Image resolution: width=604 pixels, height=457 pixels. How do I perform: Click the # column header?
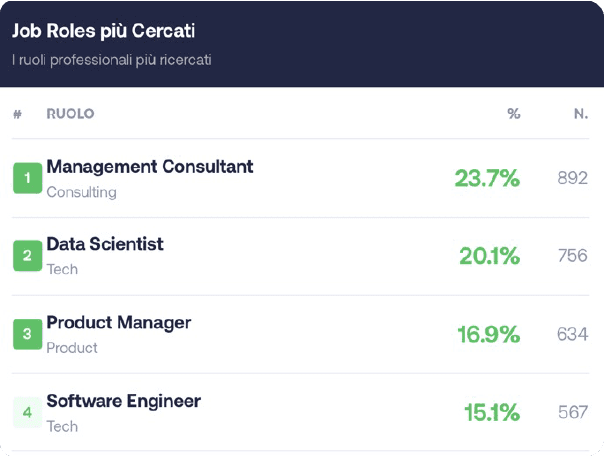click(17, 114)
